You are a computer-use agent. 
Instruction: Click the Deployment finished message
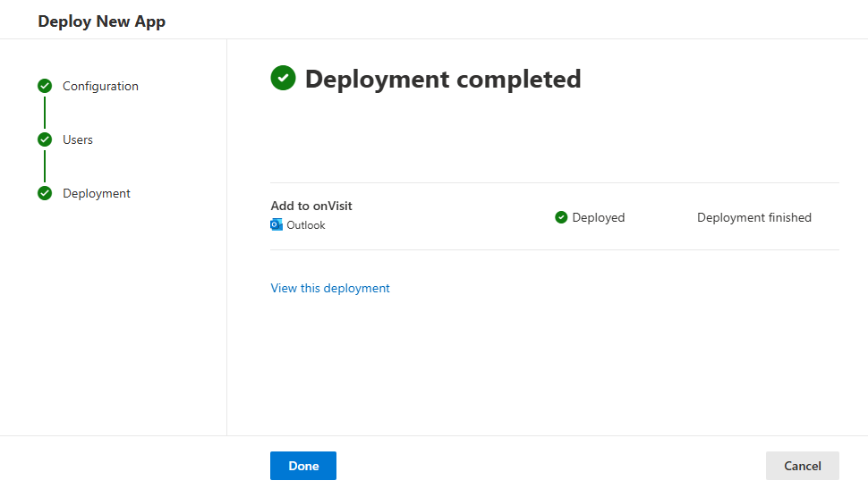click(754, 218)
